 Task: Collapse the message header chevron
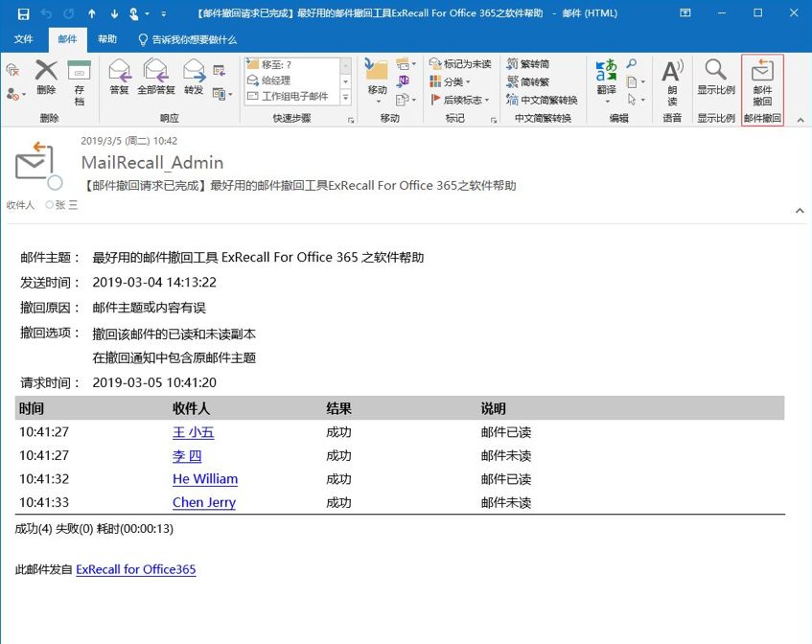800,211
